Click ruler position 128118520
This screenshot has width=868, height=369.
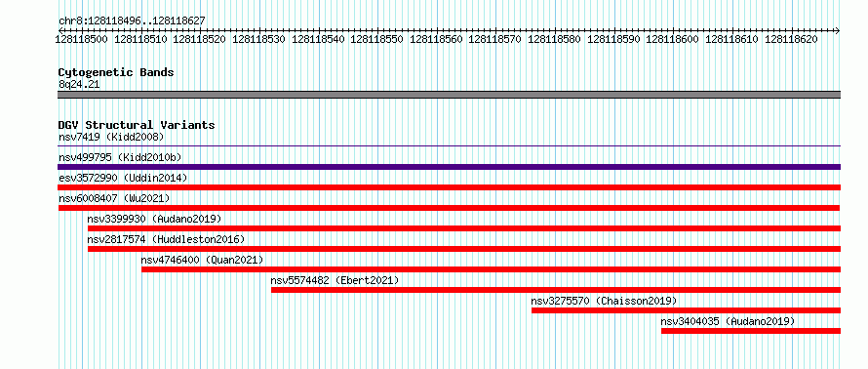tap(200, 39)
